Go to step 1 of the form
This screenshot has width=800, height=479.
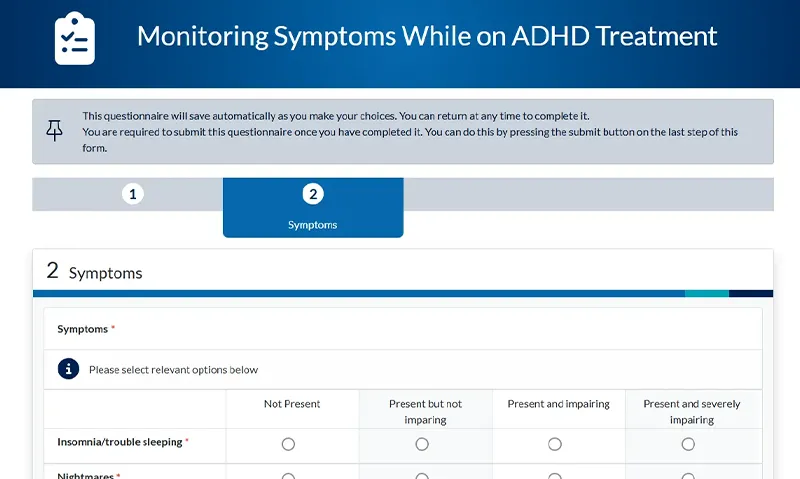pyautogui.click(x=133, y=194)
